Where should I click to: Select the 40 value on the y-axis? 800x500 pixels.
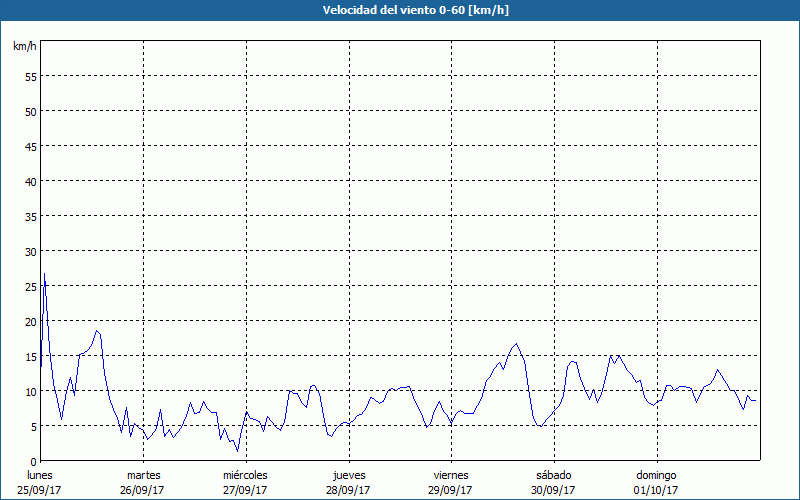coord(30,181)
